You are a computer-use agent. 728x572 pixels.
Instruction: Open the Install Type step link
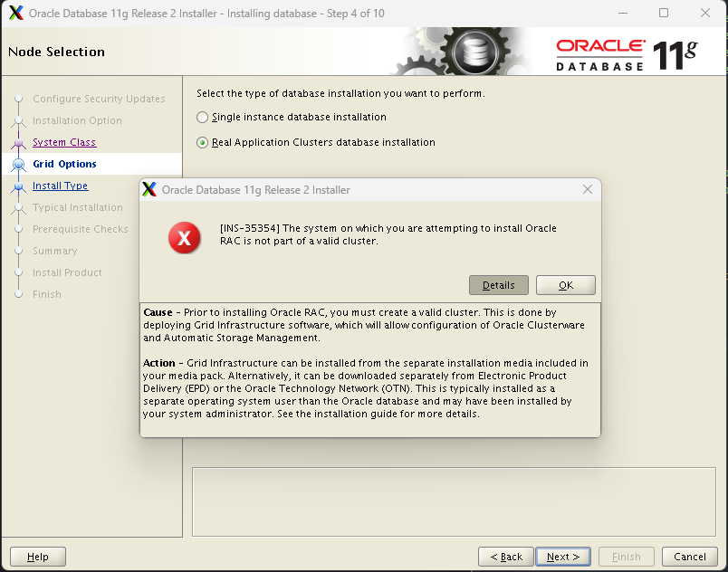60,186
